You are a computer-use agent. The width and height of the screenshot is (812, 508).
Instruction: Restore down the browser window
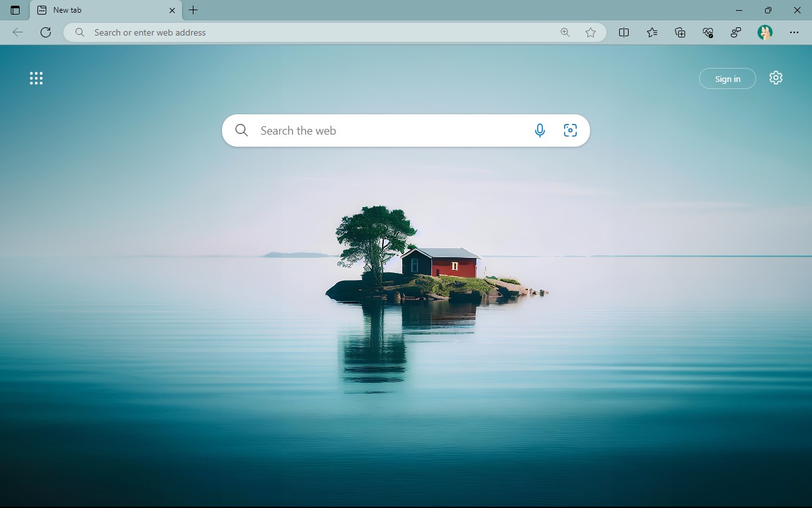coord(768,10)
